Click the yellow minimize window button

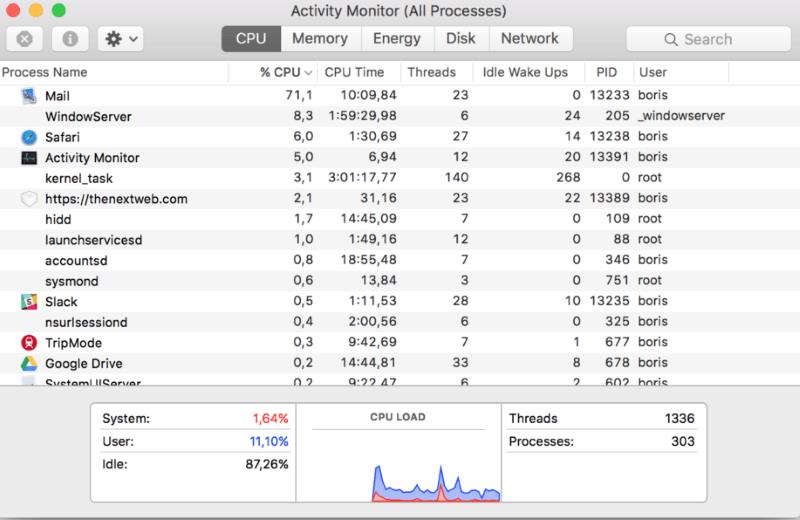click(x=36, y=10)
